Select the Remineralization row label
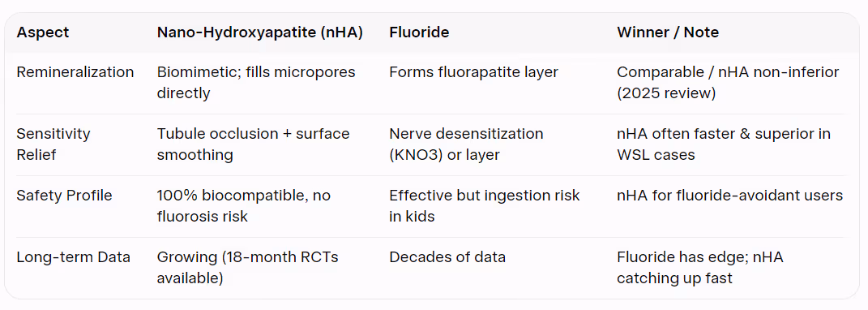The image size is (868, 310). coord(75,72)
